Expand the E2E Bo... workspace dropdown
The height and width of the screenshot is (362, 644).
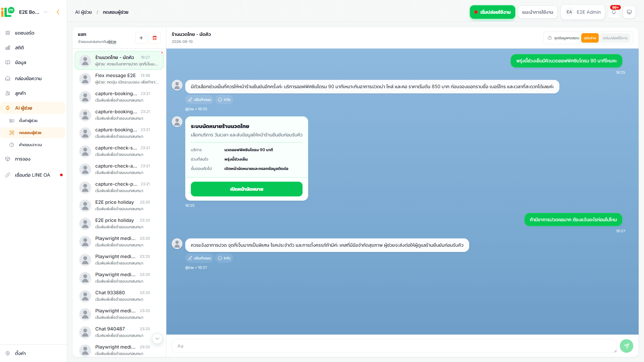pos(46,12)
